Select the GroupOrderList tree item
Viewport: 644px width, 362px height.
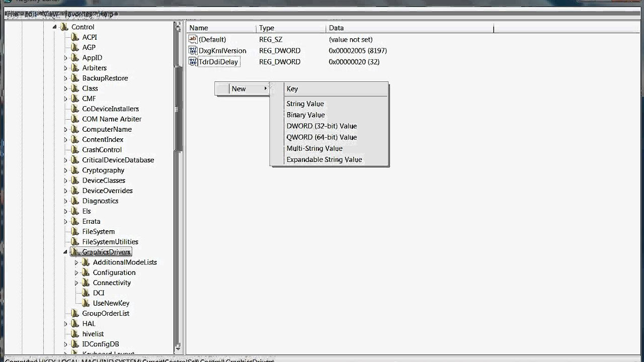coord(106,313)
